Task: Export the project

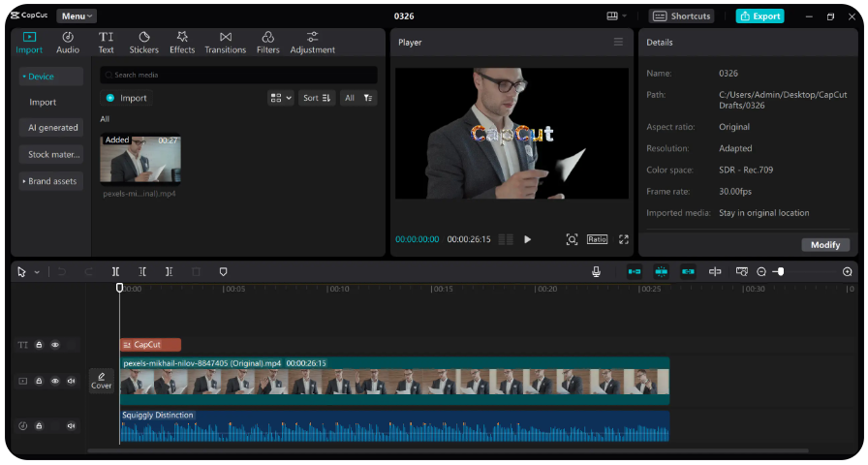Action: pyautogui.click(x=759, y=16)
